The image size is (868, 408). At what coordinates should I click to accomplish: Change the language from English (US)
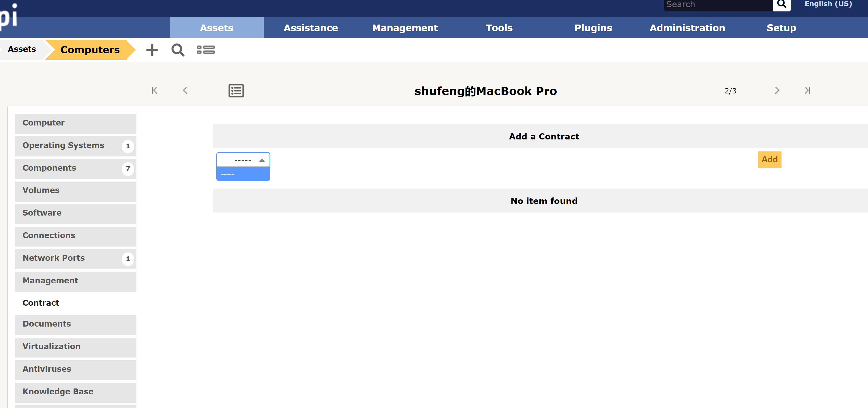pos(828,4)
